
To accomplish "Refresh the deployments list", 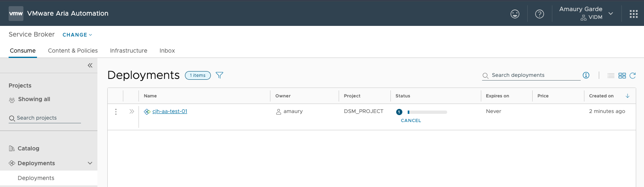I will [633, 76].
